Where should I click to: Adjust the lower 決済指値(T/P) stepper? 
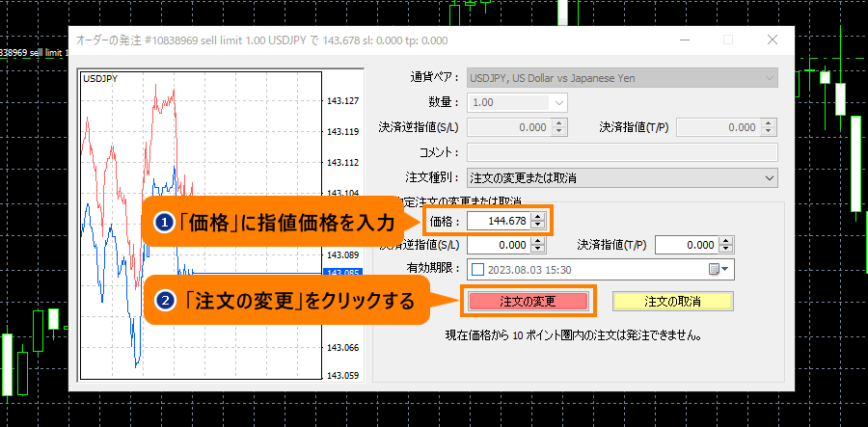725,245
